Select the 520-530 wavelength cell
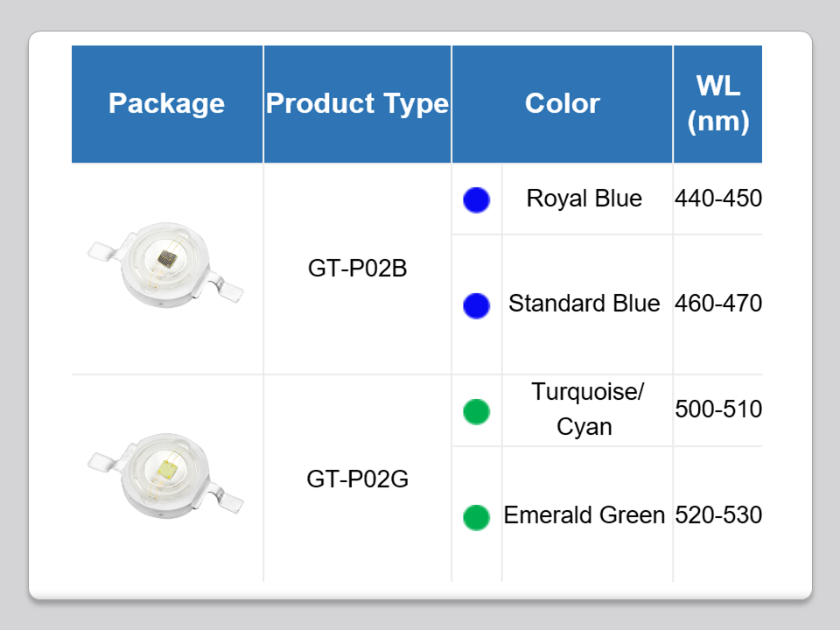Screen dimensions: 840x630 [x=717, y=515]
